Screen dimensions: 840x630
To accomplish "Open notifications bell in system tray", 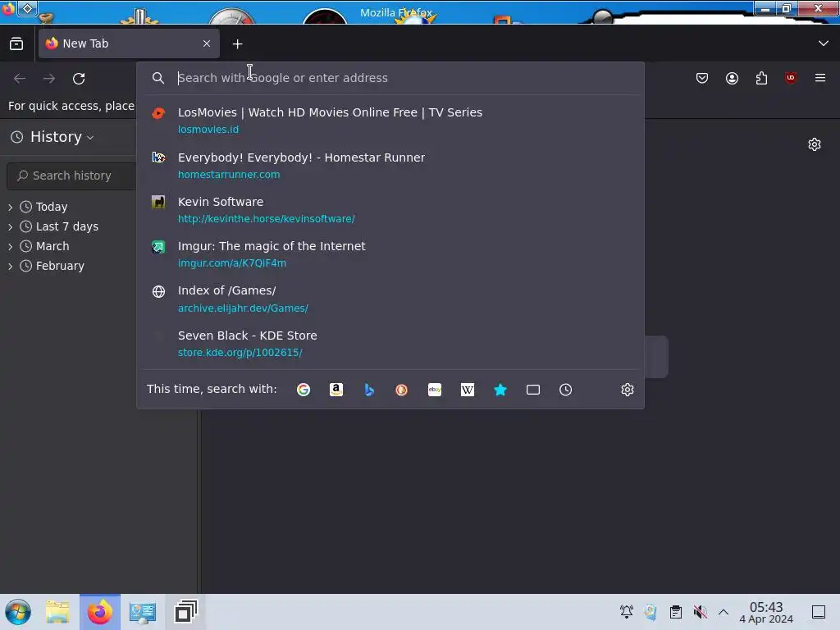I will tap(626, 612).
